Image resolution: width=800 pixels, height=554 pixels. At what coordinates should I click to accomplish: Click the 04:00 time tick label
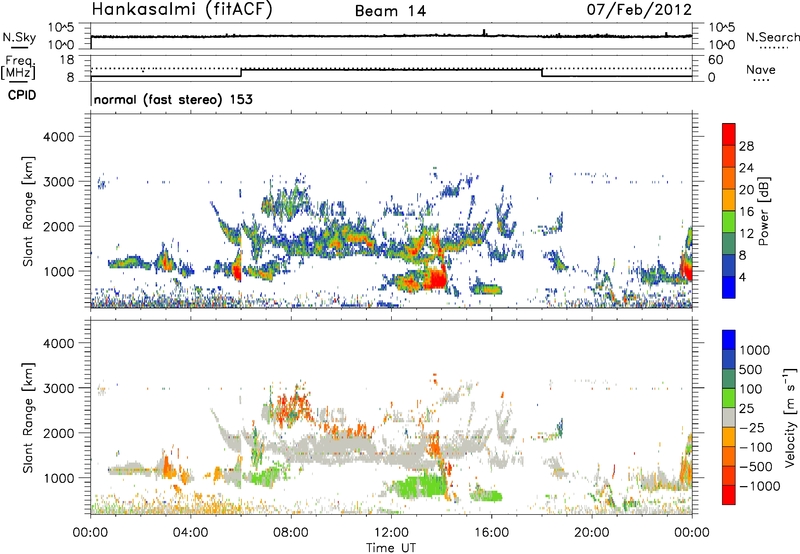(x=190, y=533)
